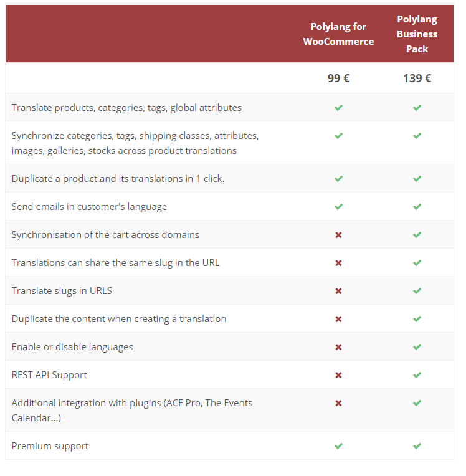Click the Polylang for WooCommerce column header
Viewport: 466px width, 476px height.
click(338, 34)
